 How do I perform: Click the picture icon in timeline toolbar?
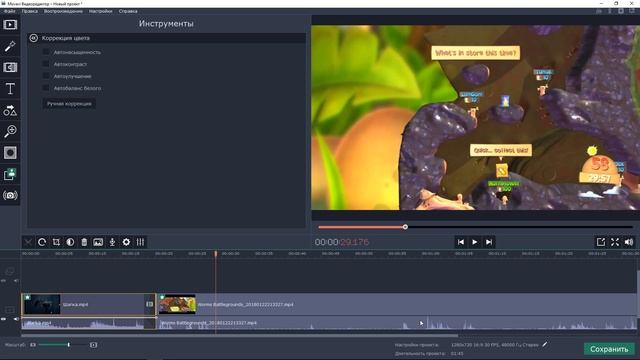pyautogui.click(x=98, y=242)
